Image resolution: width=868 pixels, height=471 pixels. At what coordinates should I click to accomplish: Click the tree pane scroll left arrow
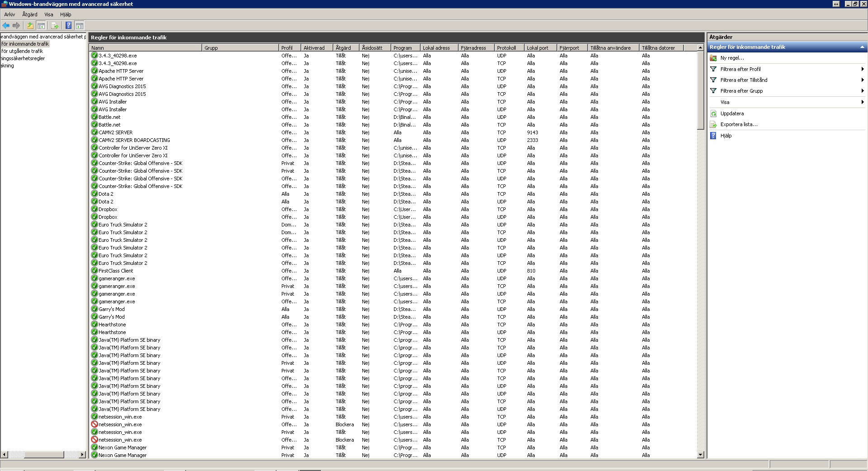pyautogui.click(x=4, y=454)
